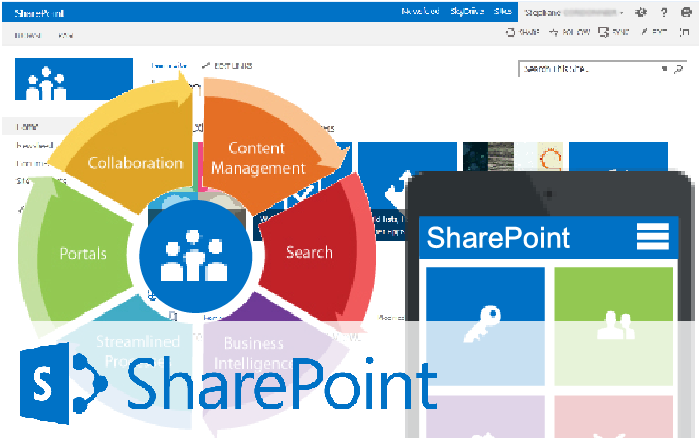Tap the pink tile on mobile screen
This screenshot has width=700, height=438.
pos(613,417)
